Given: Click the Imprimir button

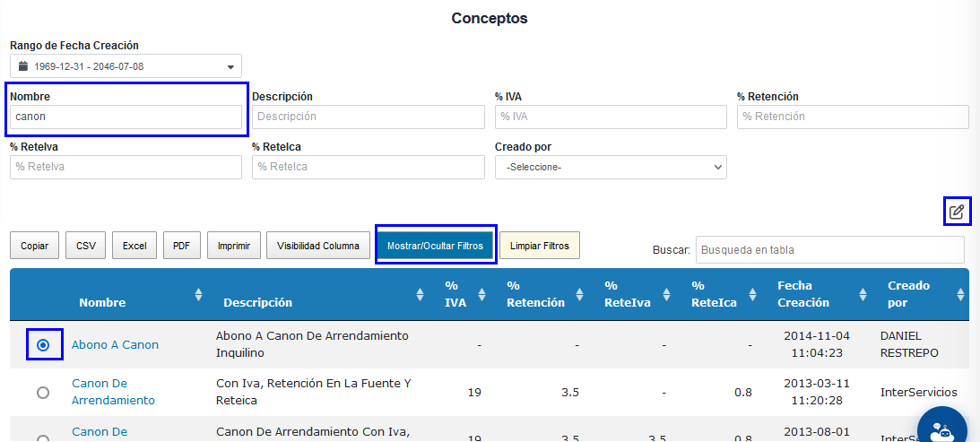Looking at the screenshot, I should coord(234,246).
